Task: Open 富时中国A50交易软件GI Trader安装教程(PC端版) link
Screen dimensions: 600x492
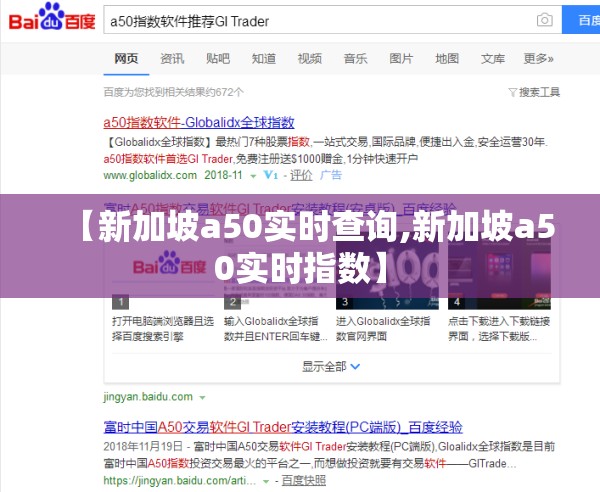Action: 283,427
